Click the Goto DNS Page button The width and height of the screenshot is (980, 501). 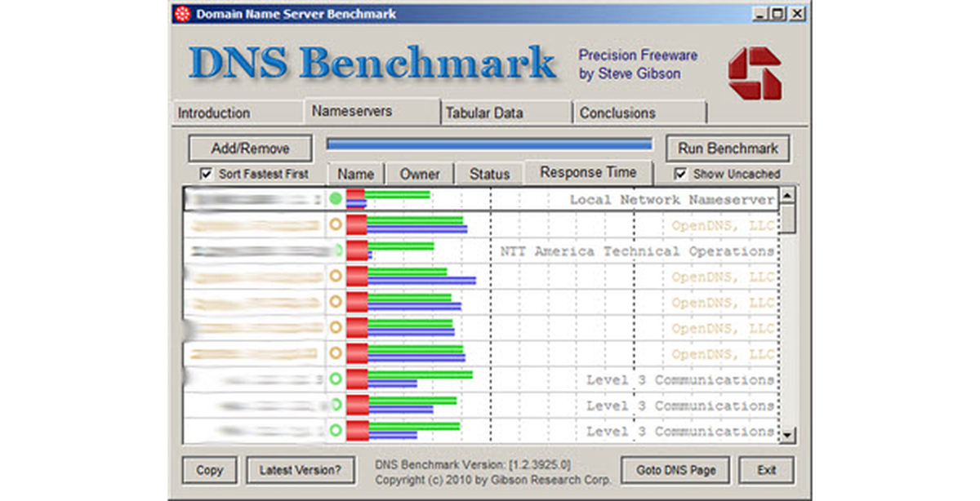(x=675, y=470)
